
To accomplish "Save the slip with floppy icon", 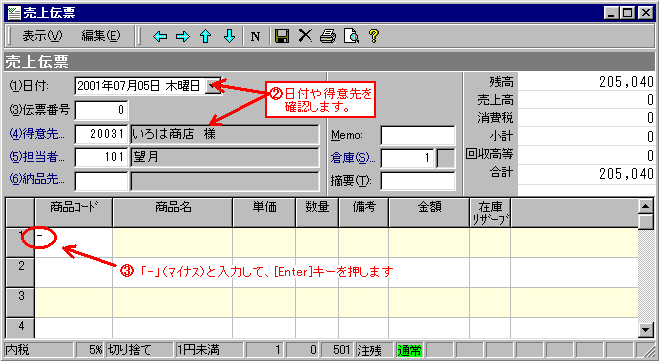I will [x=282, y=36].
